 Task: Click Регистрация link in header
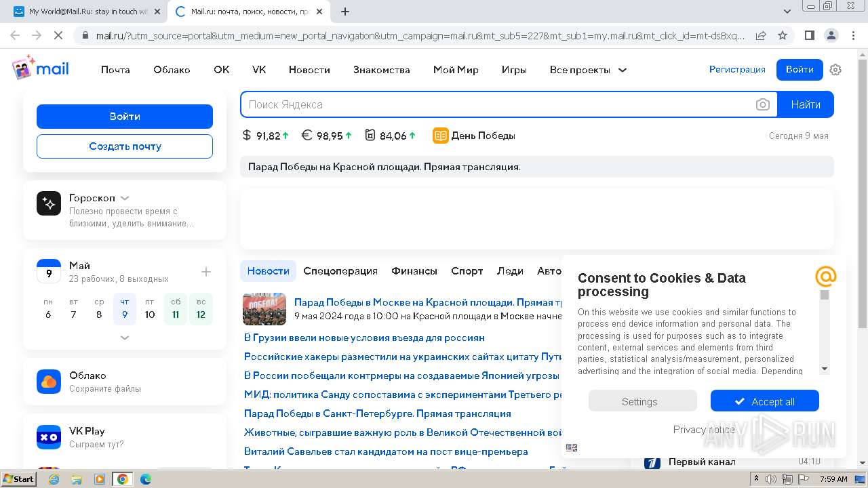coord(737,70)
